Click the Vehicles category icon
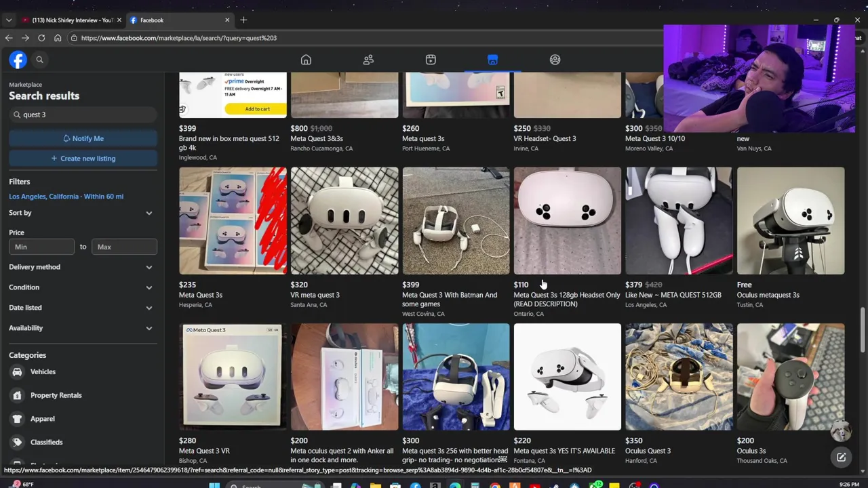The height and width of the screenshot is (488, 868). [x=17, y=371]
